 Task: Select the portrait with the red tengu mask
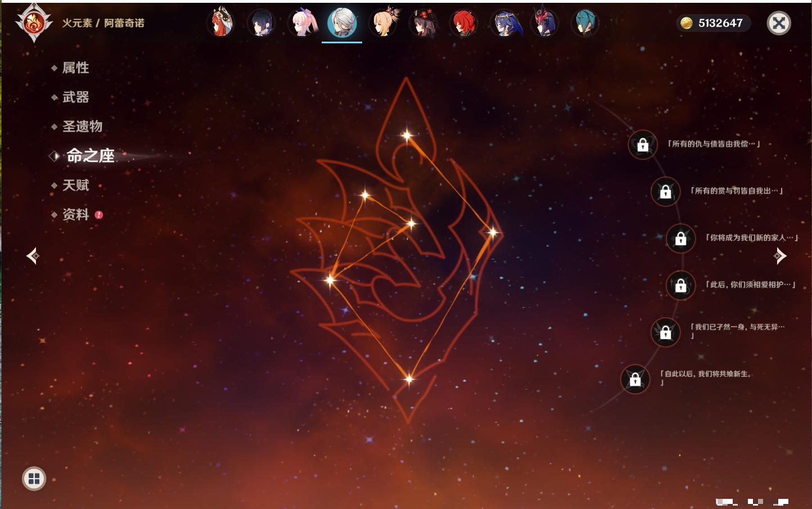pos(544,23)
